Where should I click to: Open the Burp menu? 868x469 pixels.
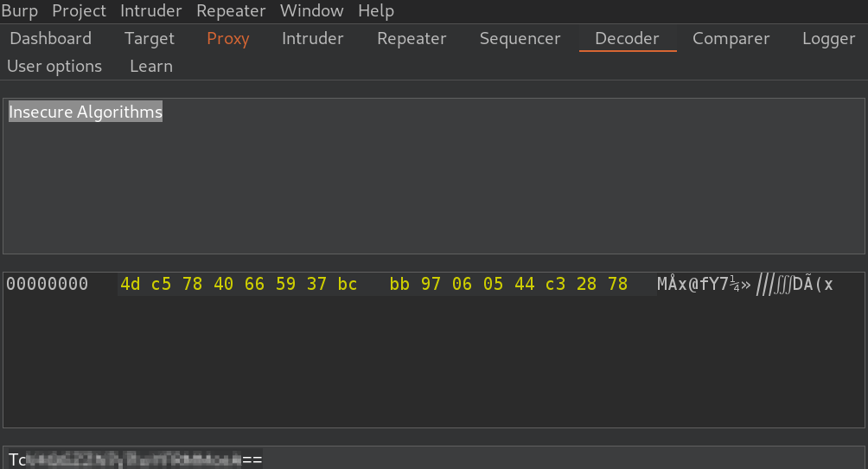(20, 10)
